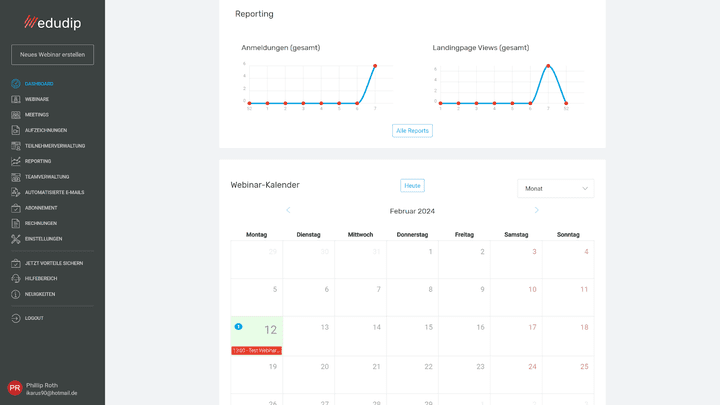Click the Landingpage Views (gesamt) chart title
The height and width of the screenshot is (405, 720).
481,48
